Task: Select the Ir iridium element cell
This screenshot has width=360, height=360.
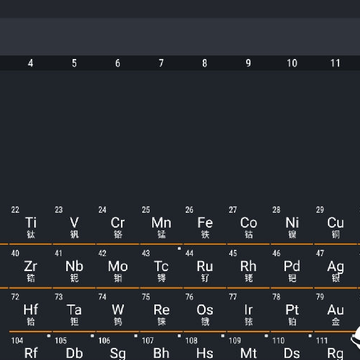Action: pos(248,311)
